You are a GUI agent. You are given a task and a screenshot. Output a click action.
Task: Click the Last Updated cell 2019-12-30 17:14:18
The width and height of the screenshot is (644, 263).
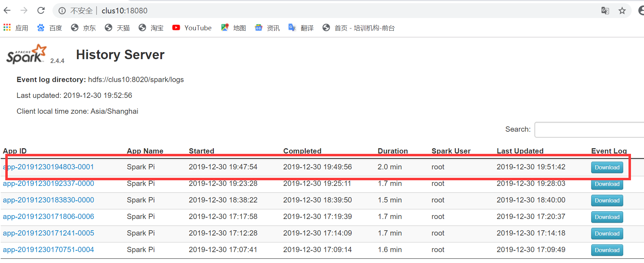(x=531, y=233)
